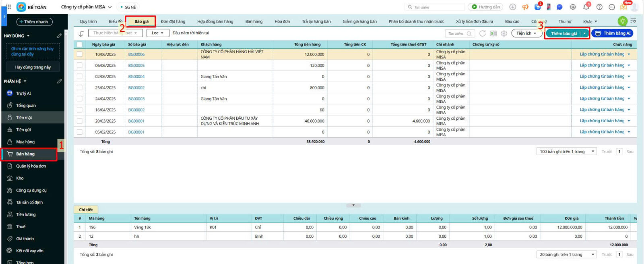Screen dimensions: 644x264
Task: Tick the select-all checkbox in table header
Action: [x=79, y=44]
